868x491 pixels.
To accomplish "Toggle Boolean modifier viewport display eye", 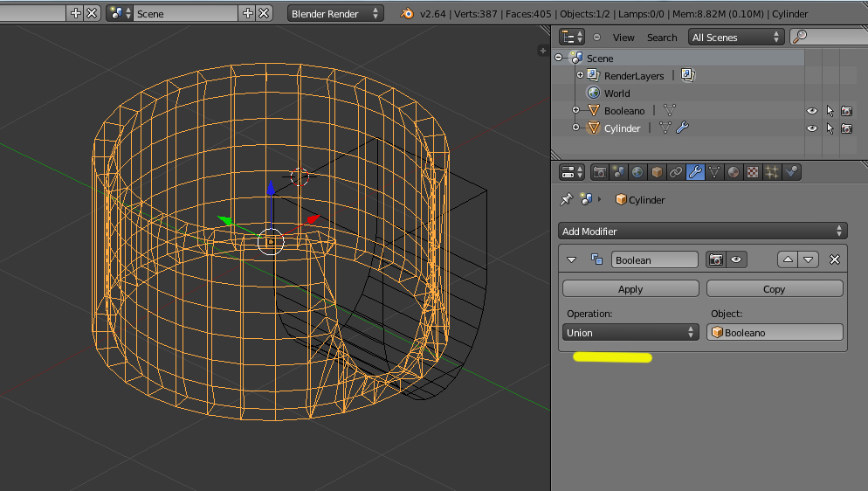I will [736, 260].
